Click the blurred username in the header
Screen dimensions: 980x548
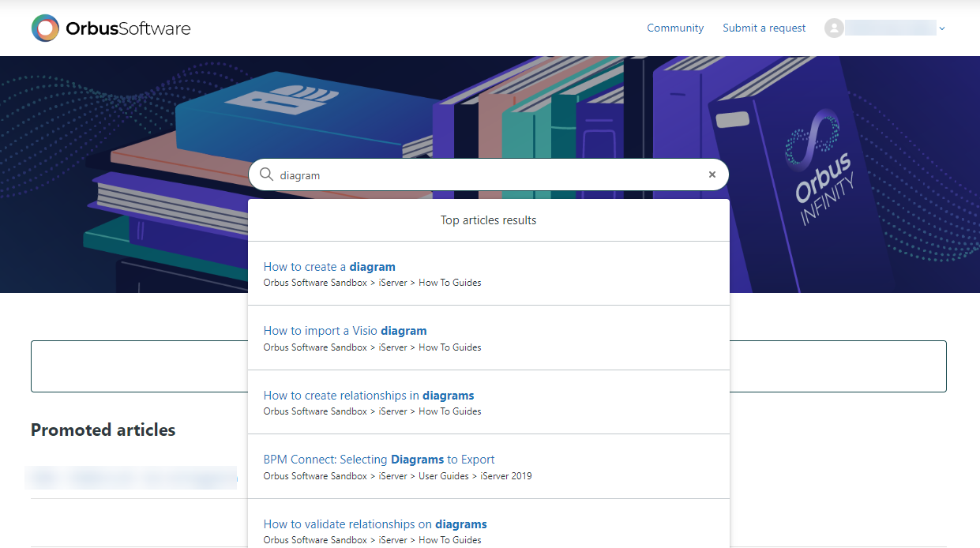tap(890, 28)
